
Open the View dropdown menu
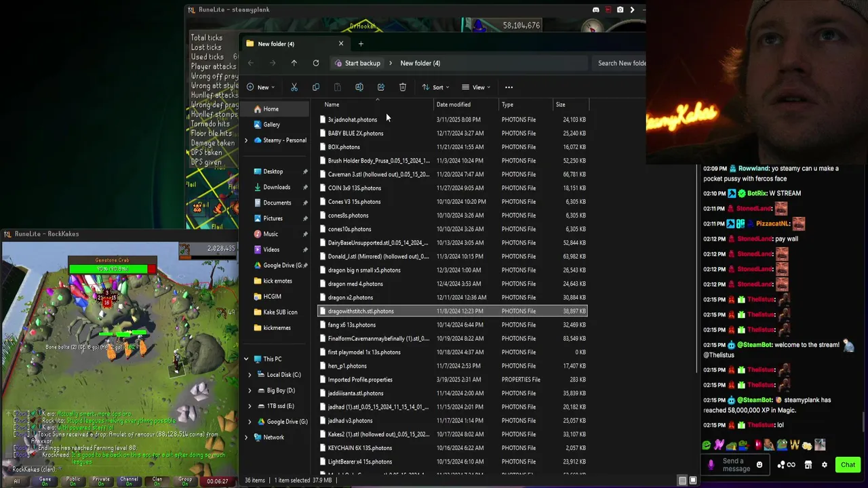[x=476, y=87]
